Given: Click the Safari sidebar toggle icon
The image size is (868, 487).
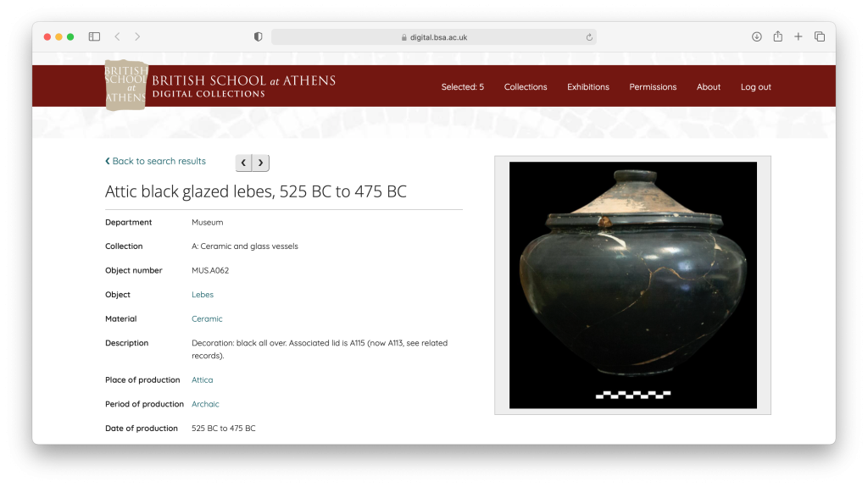Looking at the screenshot, I should (x=94, y=36).
